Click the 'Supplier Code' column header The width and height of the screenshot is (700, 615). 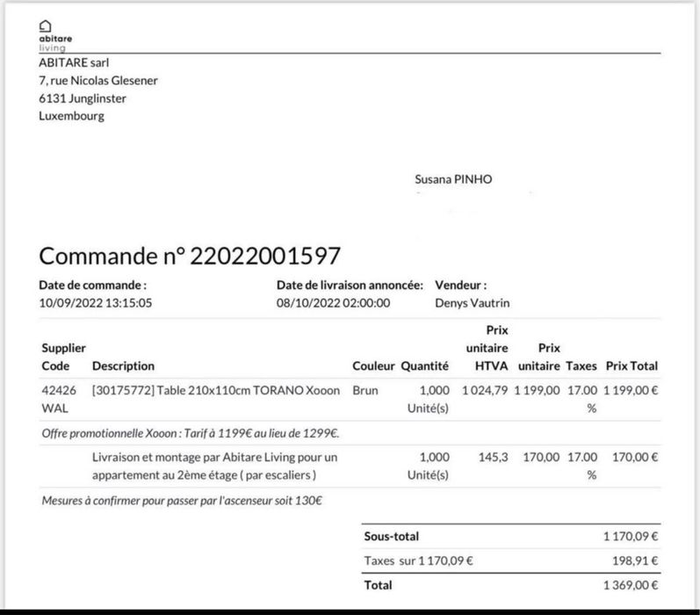63,357
